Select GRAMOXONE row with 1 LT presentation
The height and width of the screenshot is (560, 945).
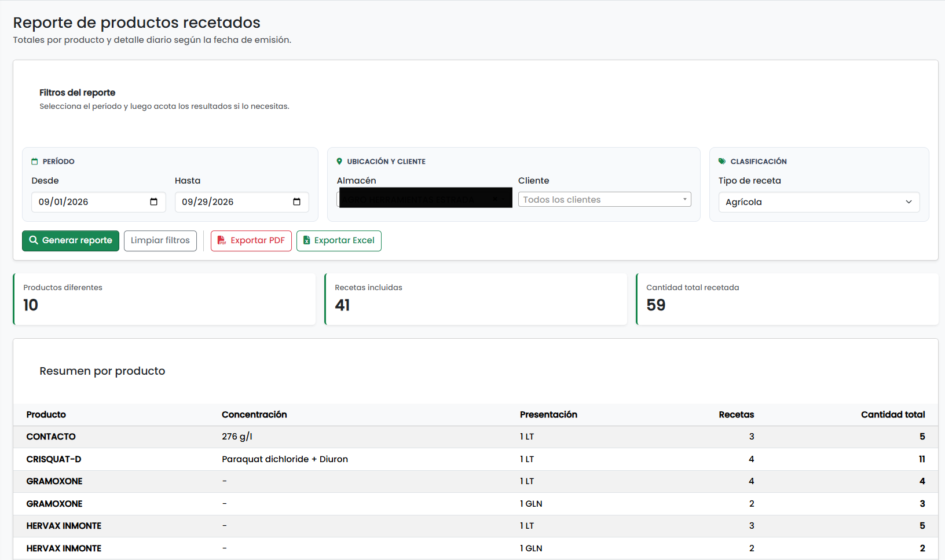tap(475, 481)
